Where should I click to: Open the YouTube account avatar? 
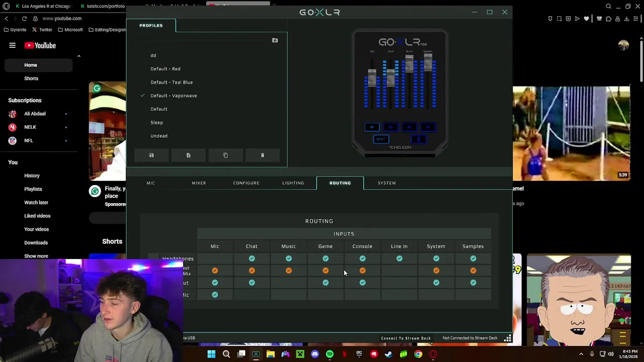(x=623, y=45)
